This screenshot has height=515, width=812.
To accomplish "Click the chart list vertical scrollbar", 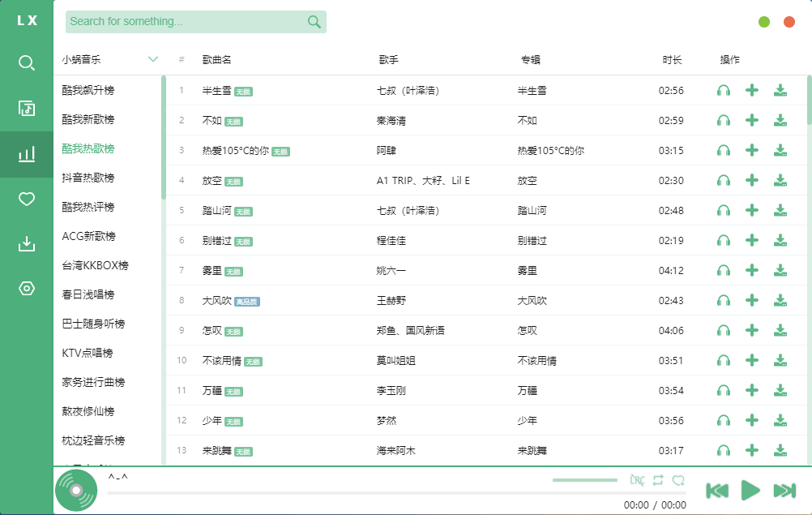I will pyautogui.click(x=164, y=137).
